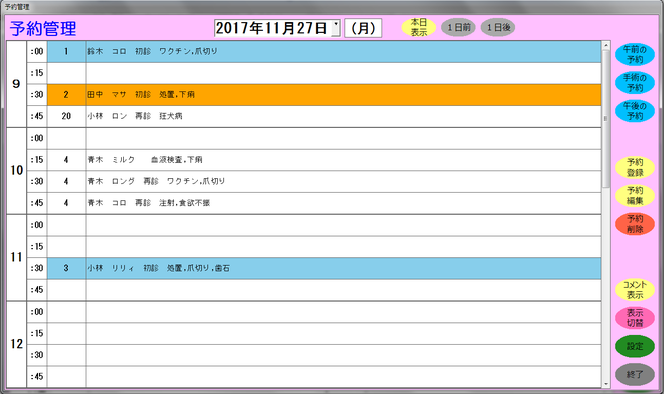The image size is (664, 394).
Task: Click the empty 12:45 time slot
Action: 343,377
